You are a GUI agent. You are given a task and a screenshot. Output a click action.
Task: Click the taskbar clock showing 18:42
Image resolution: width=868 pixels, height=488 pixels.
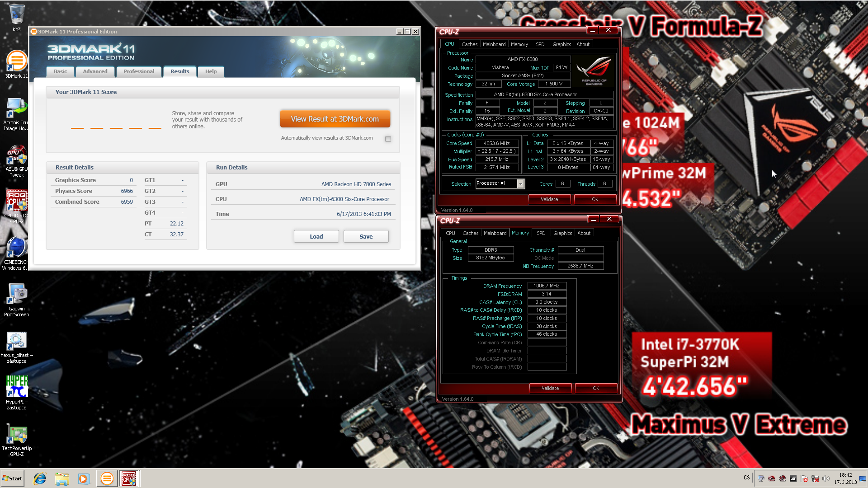pyautogui.click(x=845, y=479)
